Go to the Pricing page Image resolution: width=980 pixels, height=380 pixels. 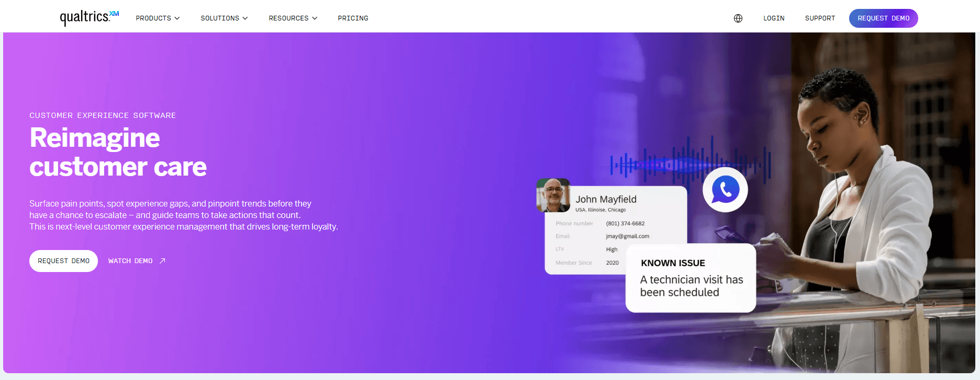tap(353, 18)
